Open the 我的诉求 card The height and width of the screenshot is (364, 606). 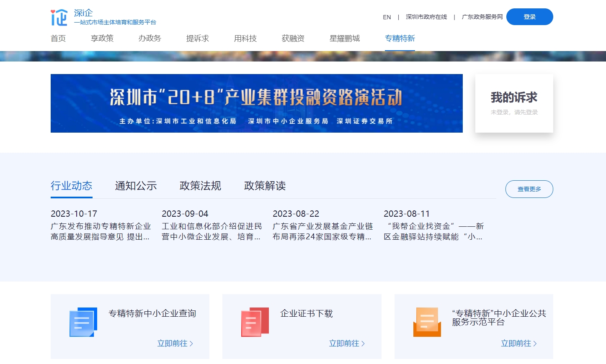click(514, 103)
